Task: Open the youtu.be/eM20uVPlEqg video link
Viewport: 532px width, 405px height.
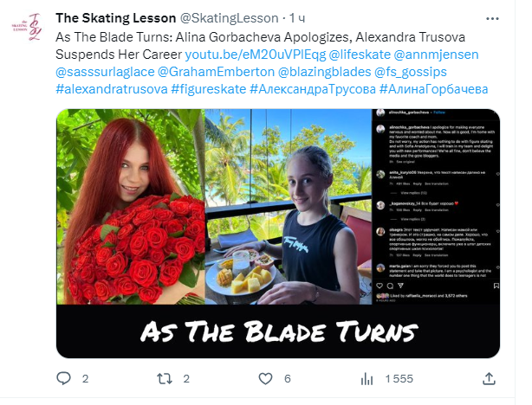Action: pos(255,55)
